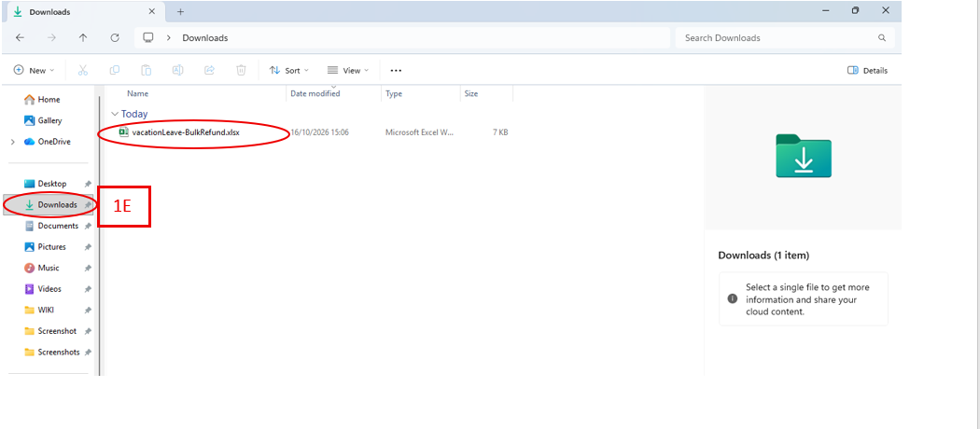Minimize the File Explorer window
This screenshot has height=429, width=980.
coord(825,10)
